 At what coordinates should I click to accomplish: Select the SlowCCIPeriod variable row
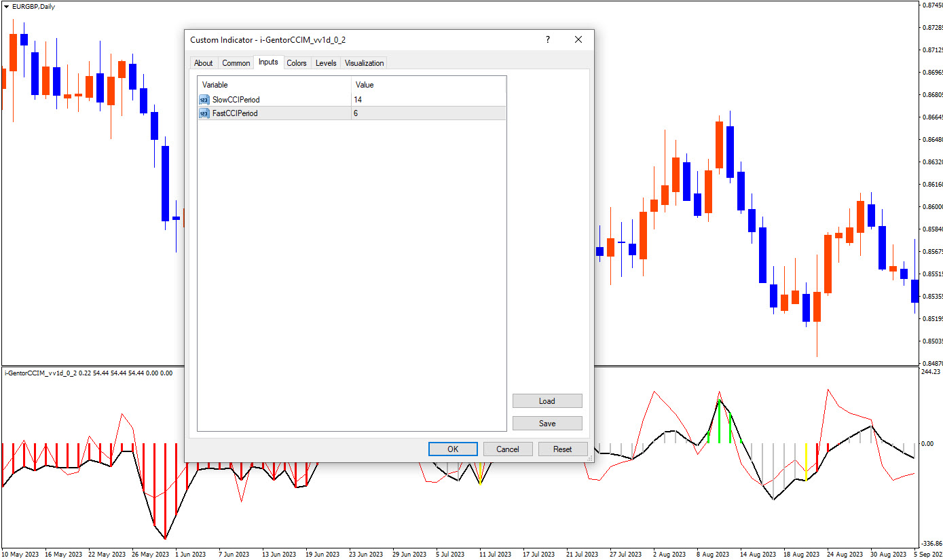[x=352, y=99]
